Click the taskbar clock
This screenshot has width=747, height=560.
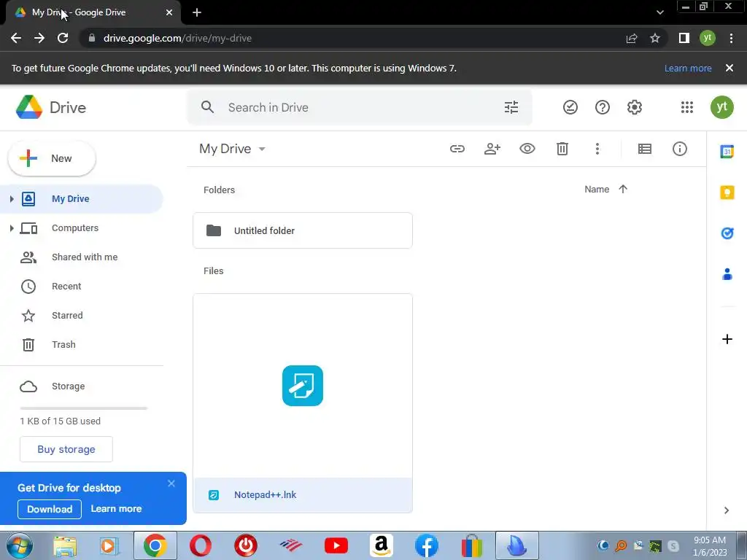pyautogui.click(x=709, y=546)
